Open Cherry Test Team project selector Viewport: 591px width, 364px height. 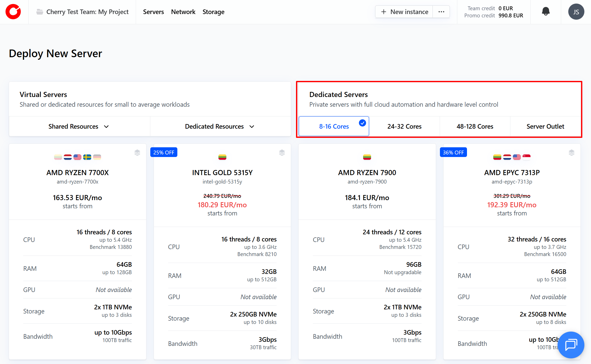[x=87, y=12]
